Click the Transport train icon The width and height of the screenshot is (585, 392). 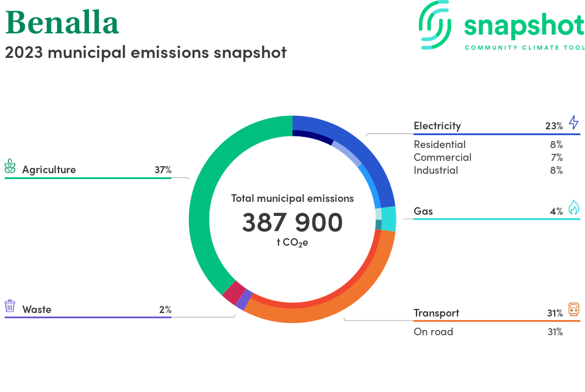(573, 310)
